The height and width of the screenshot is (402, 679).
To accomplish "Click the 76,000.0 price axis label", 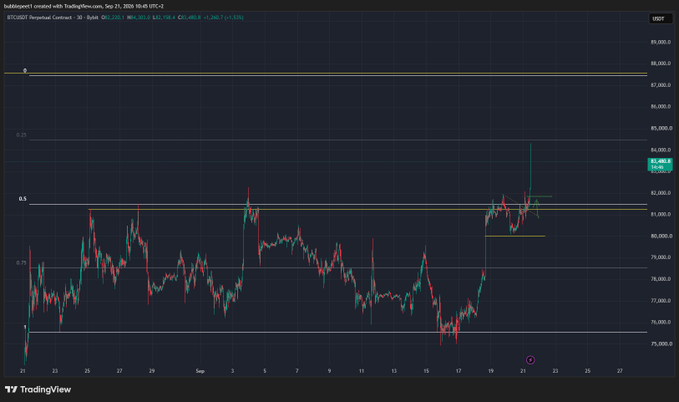I will [x=661, y=322].
